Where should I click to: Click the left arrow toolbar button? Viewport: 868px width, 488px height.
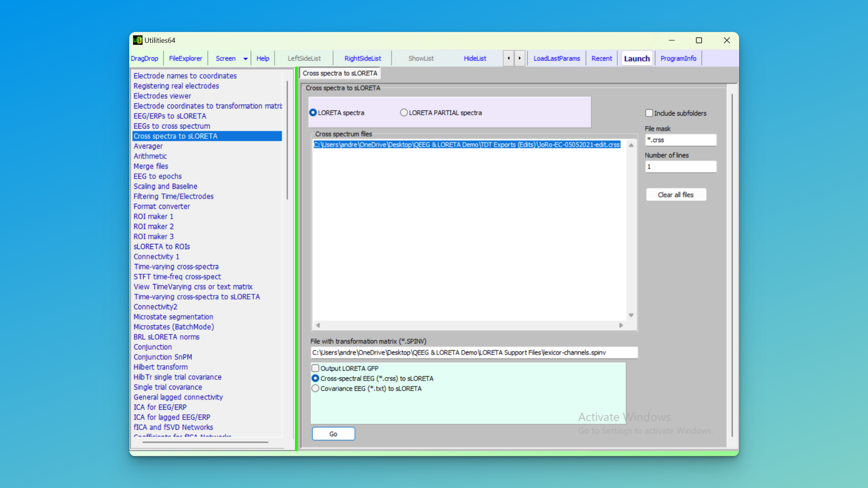509,58
